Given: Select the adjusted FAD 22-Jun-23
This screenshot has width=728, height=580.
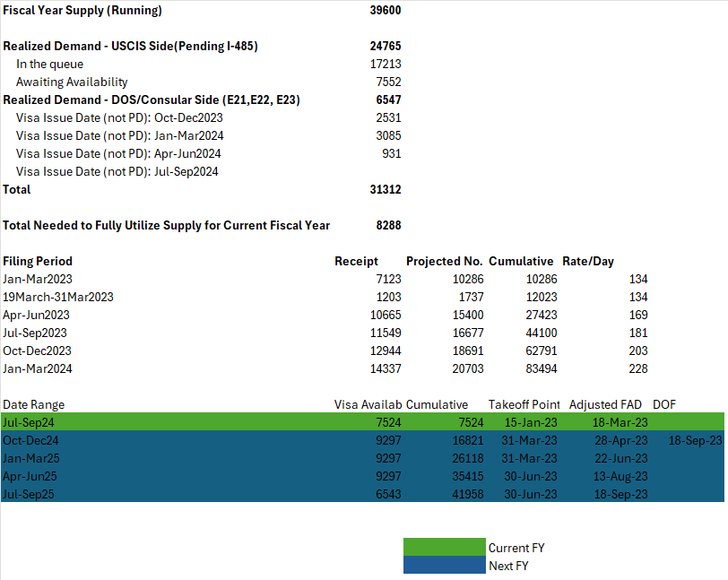Looking at the screenshot, I should tap(621, 459).
